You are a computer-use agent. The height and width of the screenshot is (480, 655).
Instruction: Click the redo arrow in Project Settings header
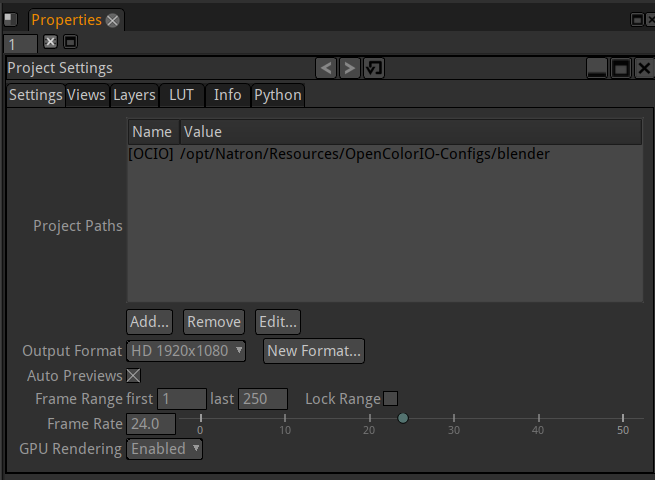350,68
